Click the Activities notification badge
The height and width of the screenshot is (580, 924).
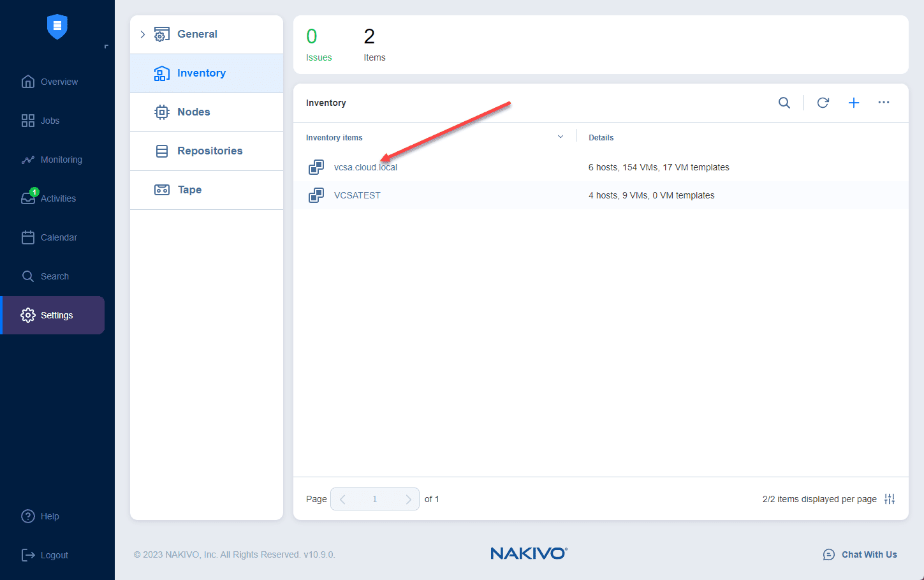(34, 192)
